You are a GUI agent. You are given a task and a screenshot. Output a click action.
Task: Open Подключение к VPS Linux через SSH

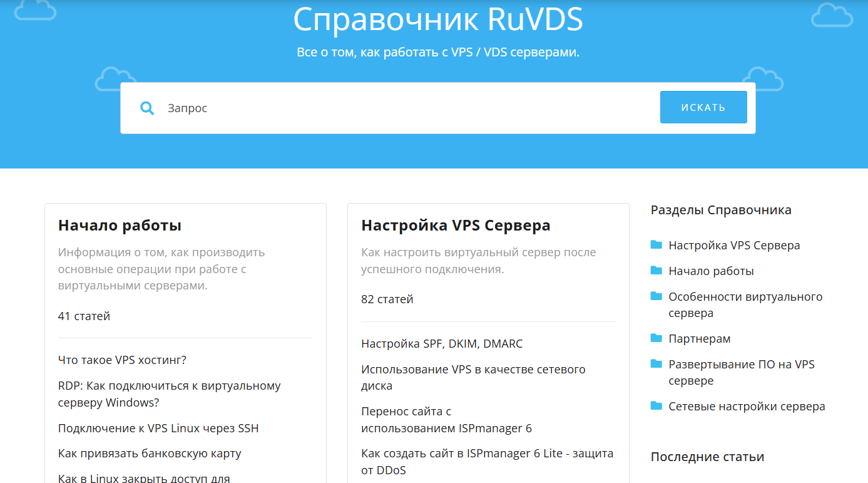tap(158, 428)
